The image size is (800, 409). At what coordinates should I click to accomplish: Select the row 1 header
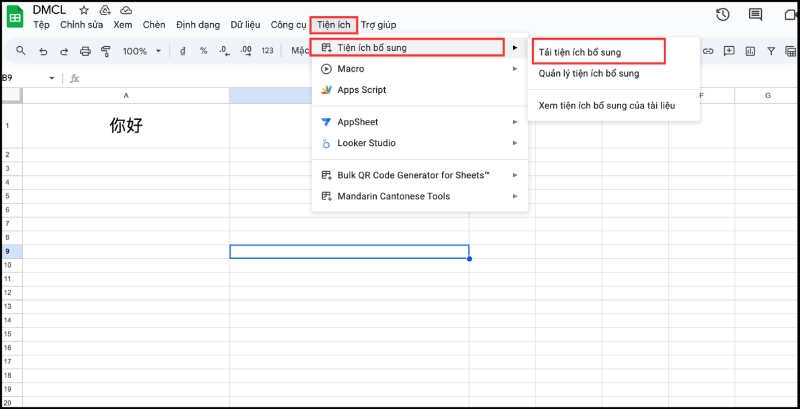[11, 125]
